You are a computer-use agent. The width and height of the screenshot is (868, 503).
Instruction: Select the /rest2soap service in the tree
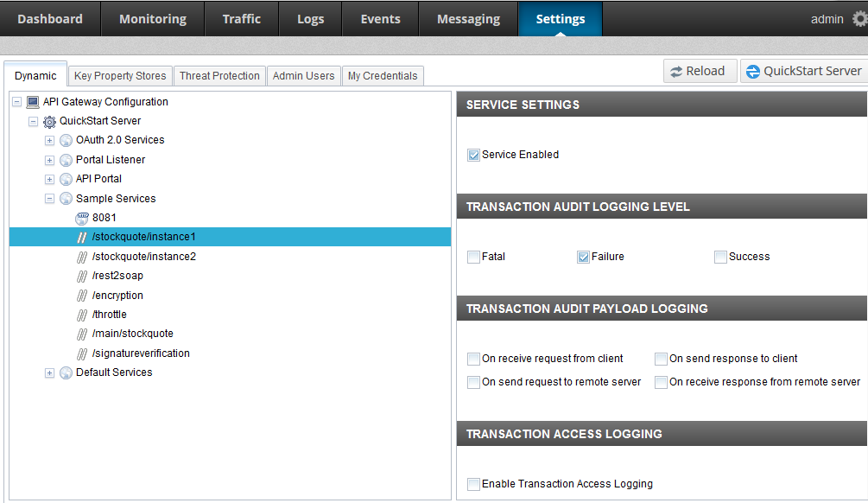coord(117,275)
